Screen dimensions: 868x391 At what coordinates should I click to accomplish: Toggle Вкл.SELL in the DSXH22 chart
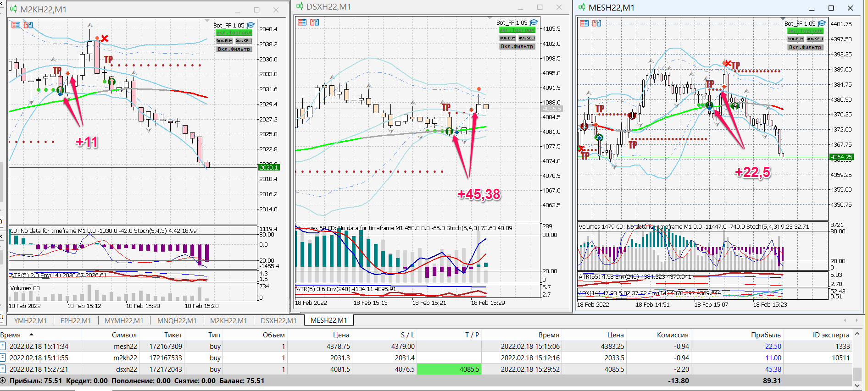[527, 38]
